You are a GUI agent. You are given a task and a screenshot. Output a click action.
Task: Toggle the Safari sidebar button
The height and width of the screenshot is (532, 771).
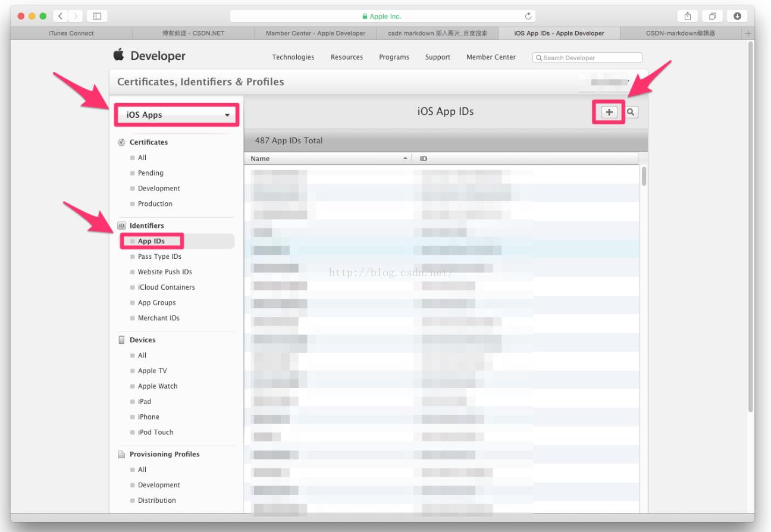point(97,16)
